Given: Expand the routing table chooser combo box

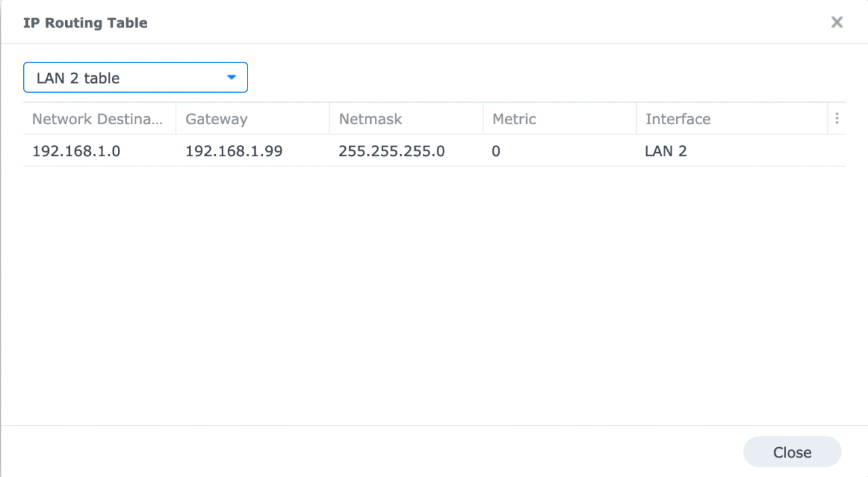Looking at the screenshot, I should pyautogui.click(x=135, y=77).
